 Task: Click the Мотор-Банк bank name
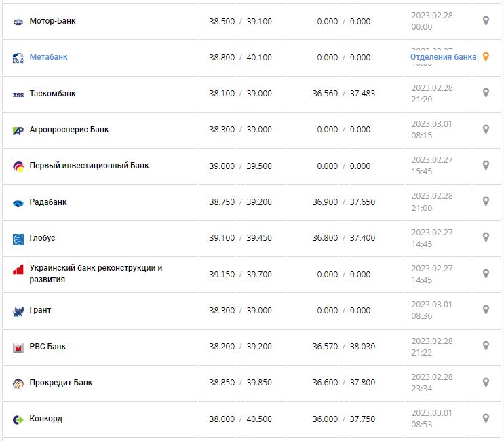coord(52,21)
